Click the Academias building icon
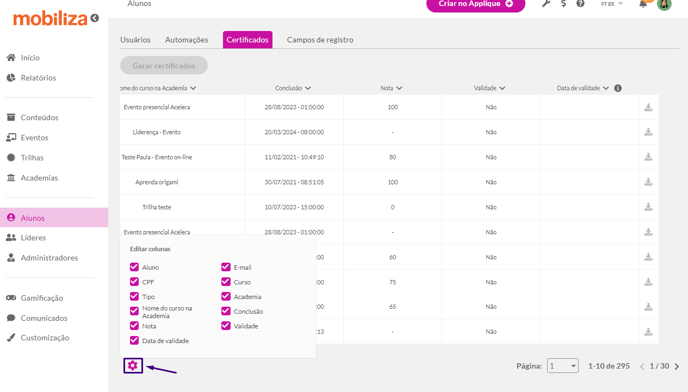The width and height of the screenshot is (688, 392). (x=11, y=178)
